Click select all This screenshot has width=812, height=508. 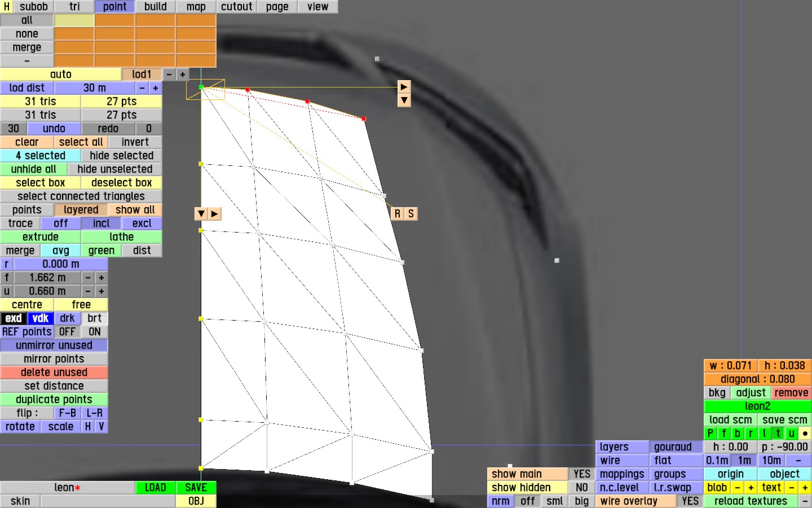click(81, 142)
